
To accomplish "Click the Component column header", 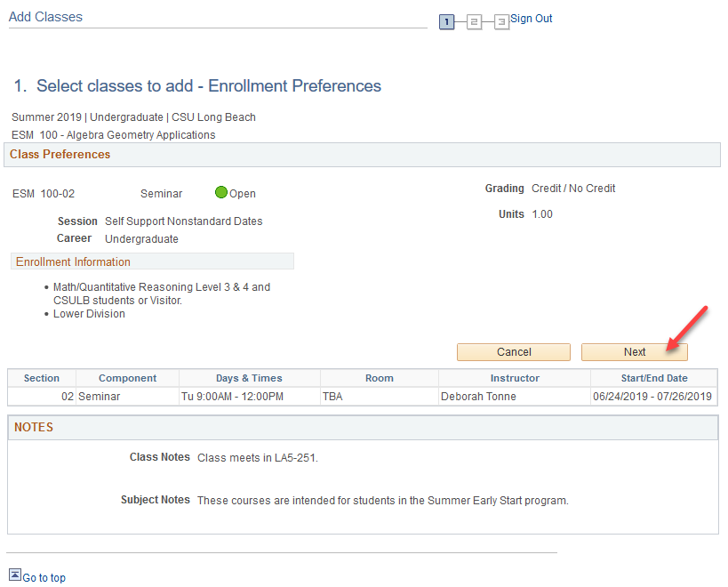I will (128, 378).
